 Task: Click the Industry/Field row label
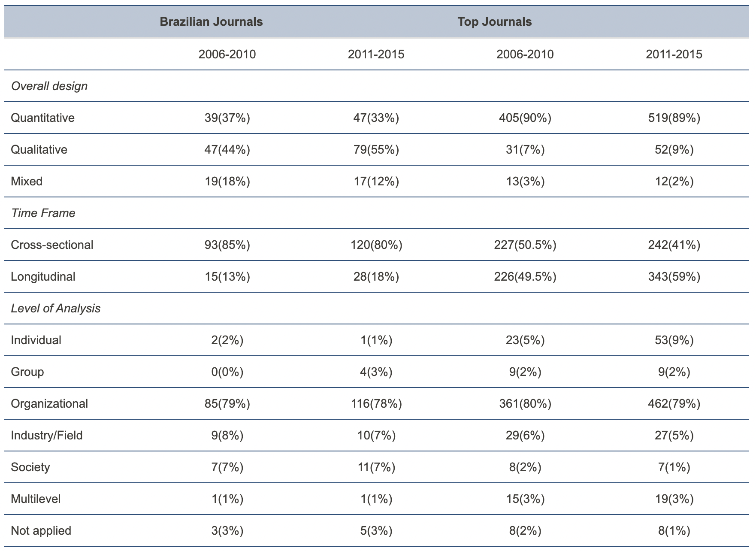47,436
